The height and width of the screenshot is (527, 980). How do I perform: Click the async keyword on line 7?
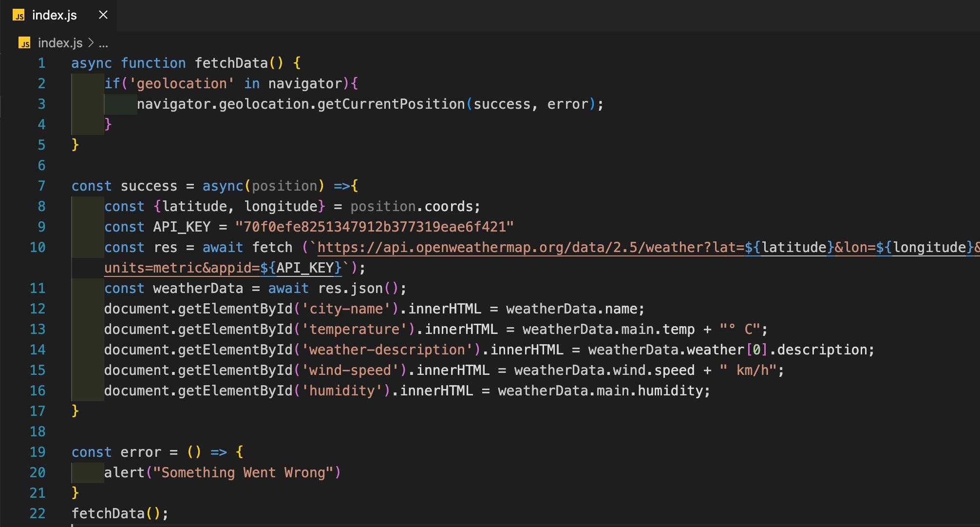pyautogui.click(x=223, y=186)
